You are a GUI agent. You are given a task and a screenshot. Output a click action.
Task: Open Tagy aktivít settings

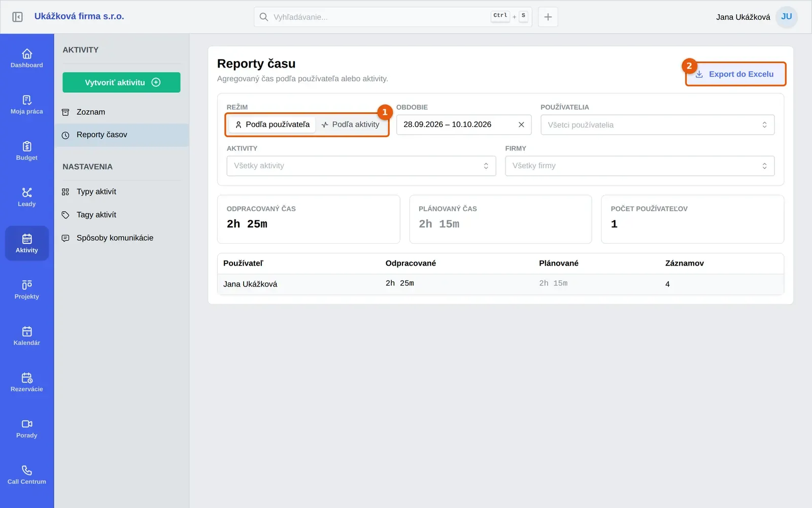click(x=122, y=215)
